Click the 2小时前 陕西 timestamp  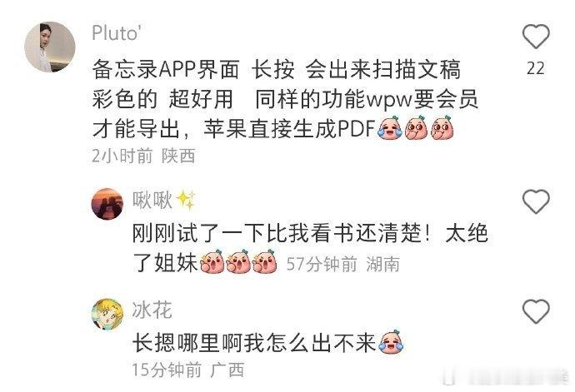click(143, 156)
